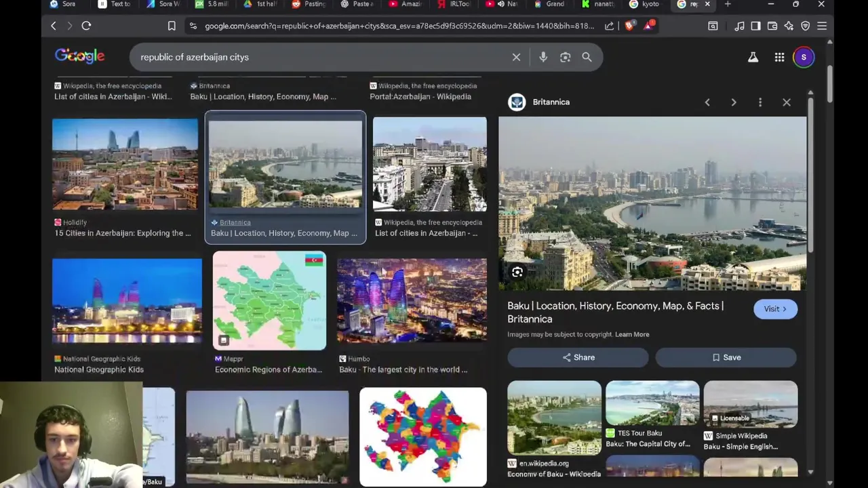868x488 pixels.
Task: Open three-dot options in image preview panel
Action: (760, 102)
